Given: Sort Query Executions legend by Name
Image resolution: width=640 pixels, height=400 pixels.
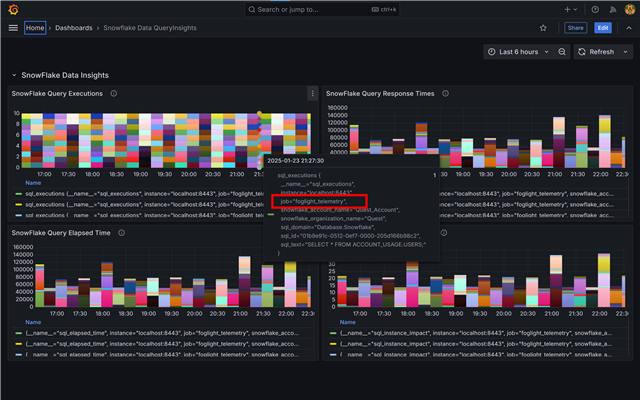Looking at the screenshot, I should [x=33, y=183].
